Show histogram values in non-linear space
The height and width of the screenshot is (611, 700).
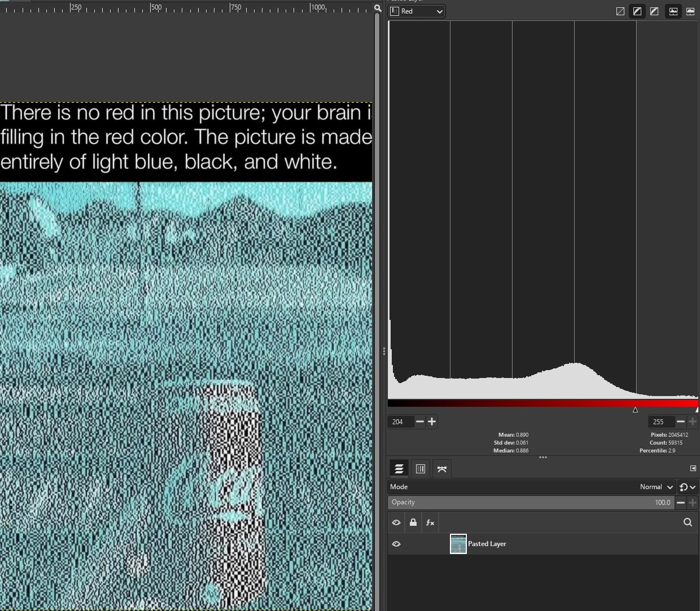coord(637,11)
